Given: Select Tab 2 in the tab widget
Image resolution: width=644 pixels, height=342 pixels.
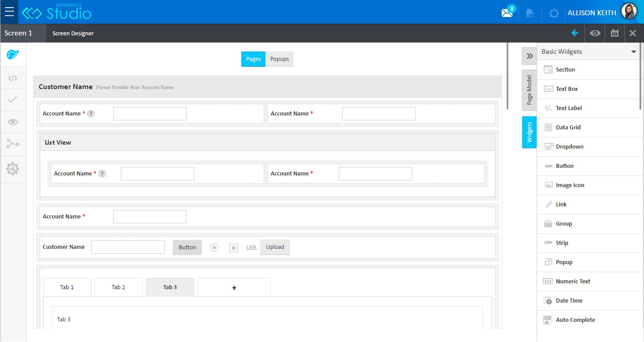Looking at the screenshot, I should click(118, 287).
